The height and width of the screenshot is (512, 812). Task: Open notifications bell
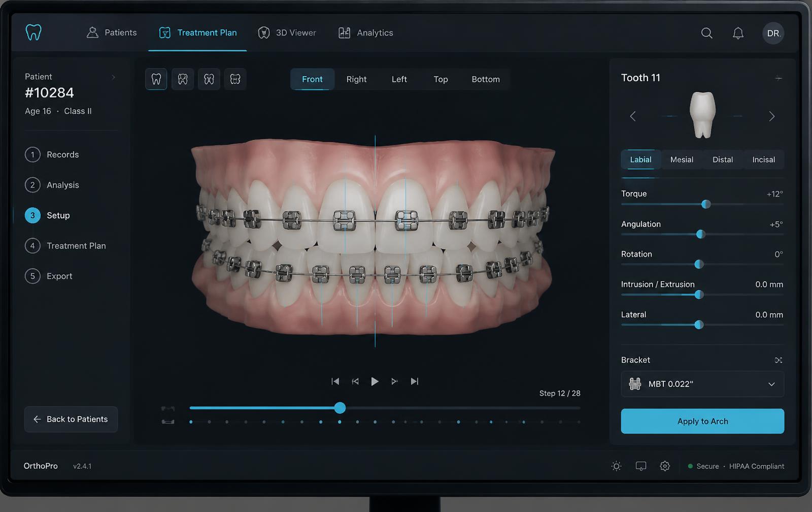click(738, 33)
